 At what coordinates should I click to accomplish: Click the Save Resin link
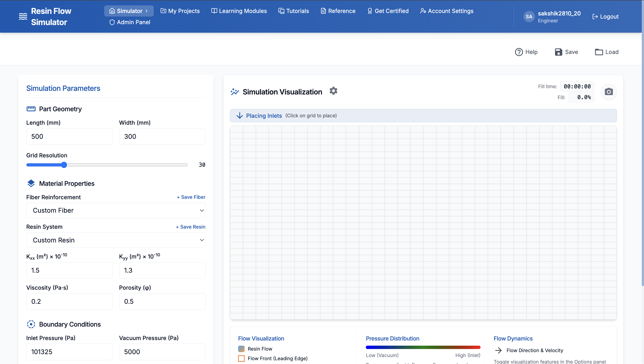click(x=191, y=227)
